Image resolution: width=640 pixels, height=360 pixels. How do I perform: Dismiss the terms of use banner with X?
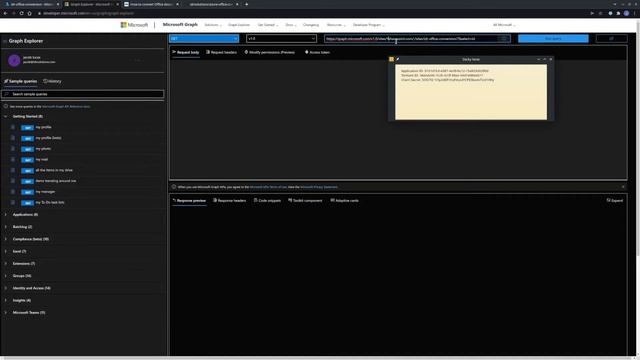(623, 187)
